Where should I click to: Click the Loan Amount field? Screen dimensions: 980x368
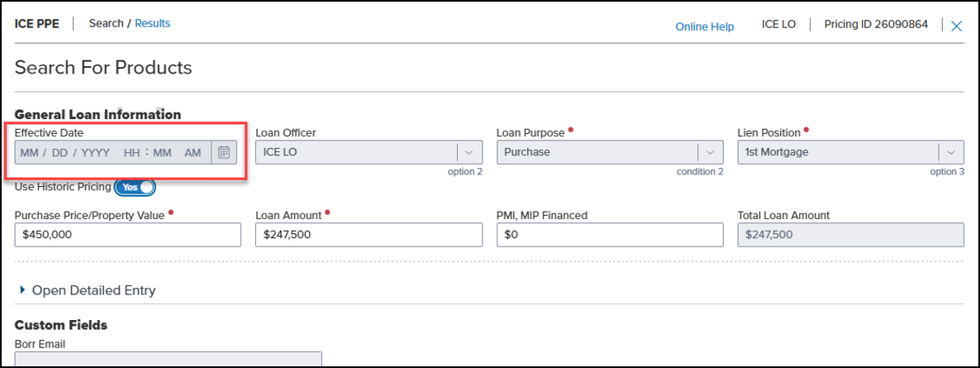(369, 235)
